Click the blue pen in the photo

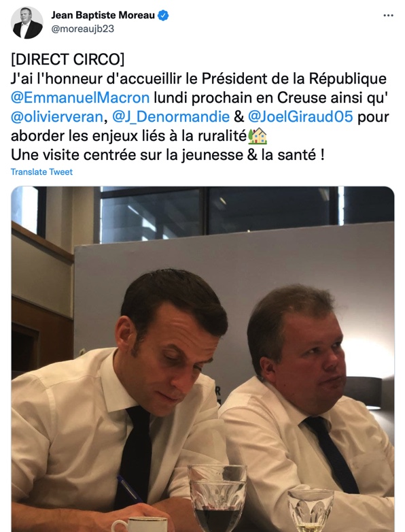(x=130, y=489)
